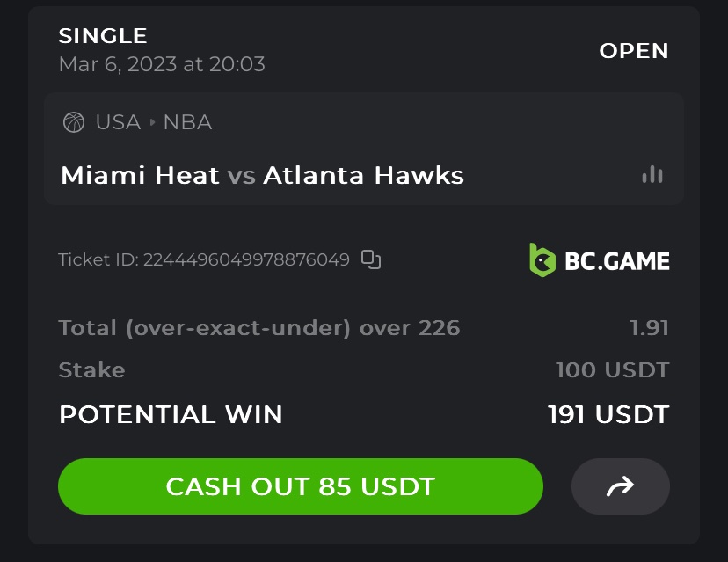Open the Miami Heat vs Atlanta Hawks match
Screen dimensions: 728x562
(x=262, y=175)
